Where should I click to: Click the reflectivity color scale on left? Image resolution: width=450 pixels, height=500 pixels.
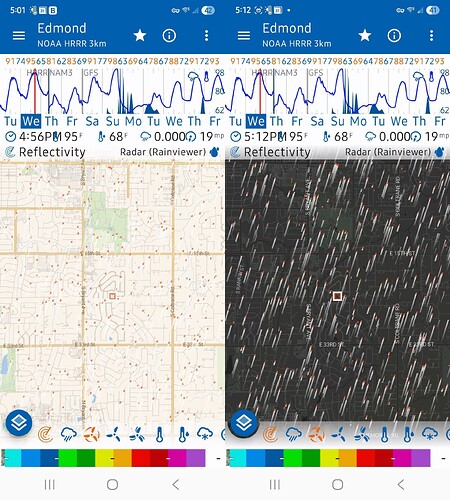[x=103, y=458]
